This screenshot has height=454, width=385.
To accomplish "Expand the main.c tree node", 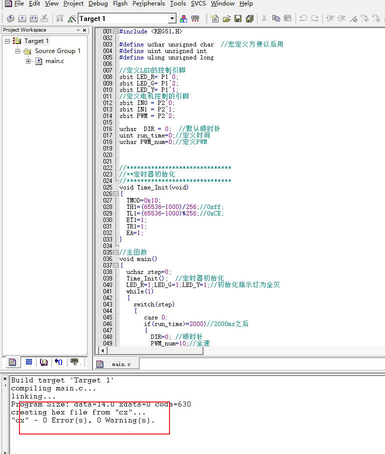I will click(28, 61).
